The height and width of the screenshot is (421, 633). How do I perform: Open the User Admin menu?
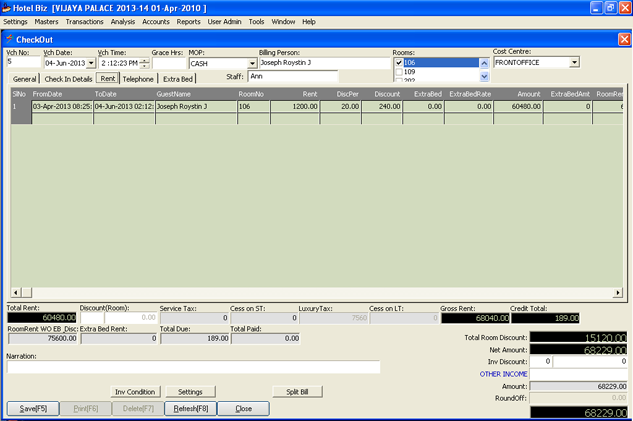pyautogui.click(x=224, y=22)
